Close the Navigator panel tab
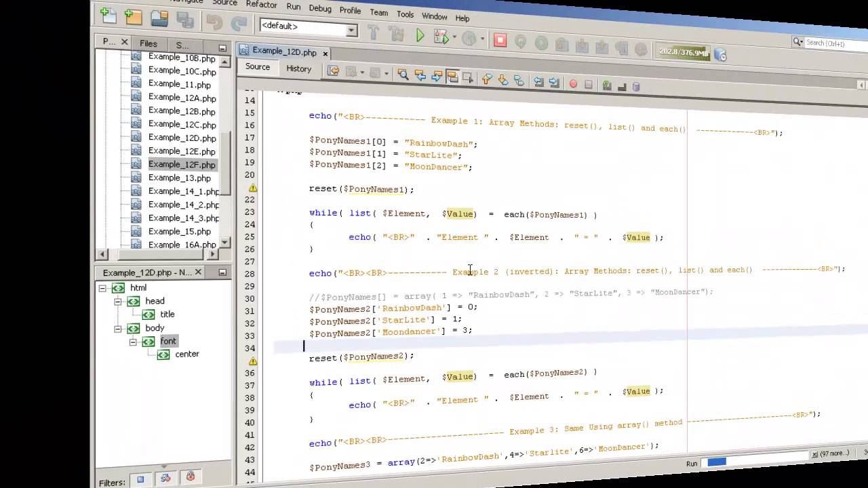The width and height of the screenshot is (868, 488). [x=197, y=272]
